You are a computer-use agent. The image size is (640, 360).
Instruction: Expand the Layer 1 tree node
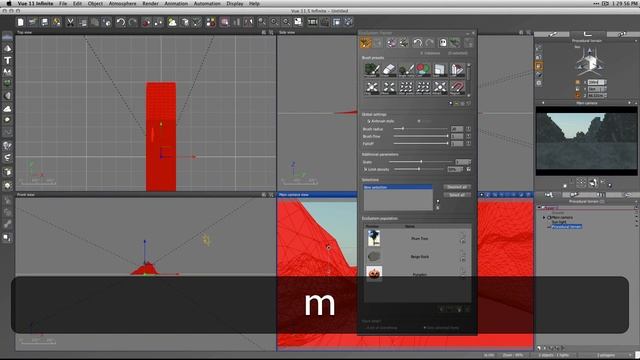click(x=539, y=208)
